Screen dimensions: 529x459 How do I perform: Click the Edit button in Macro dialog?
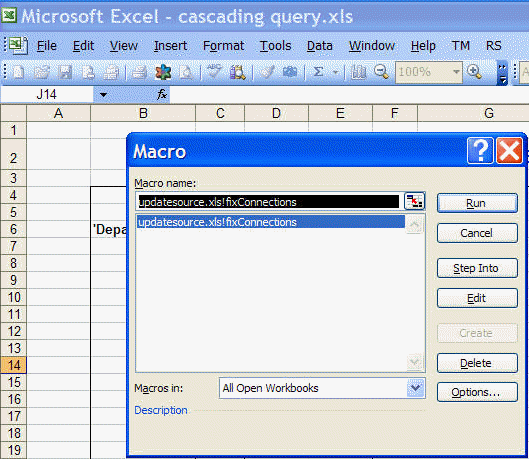(477, 298)
